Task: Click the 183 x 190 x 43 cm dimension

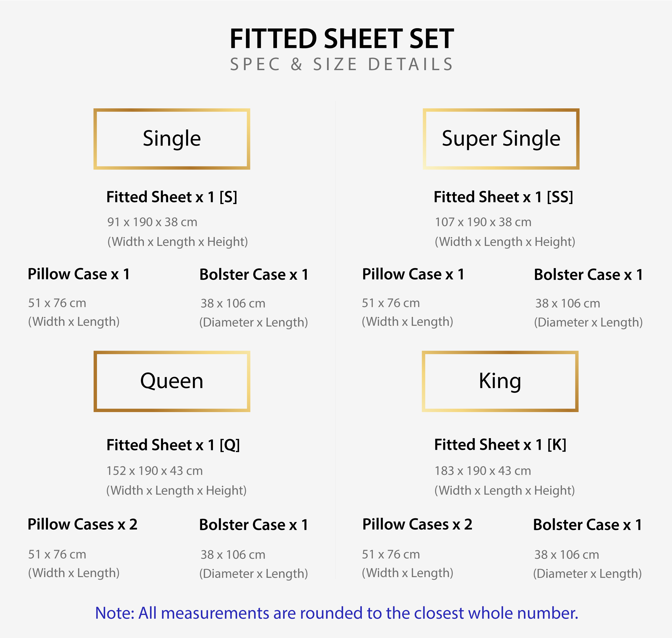Action: (483, 471)
